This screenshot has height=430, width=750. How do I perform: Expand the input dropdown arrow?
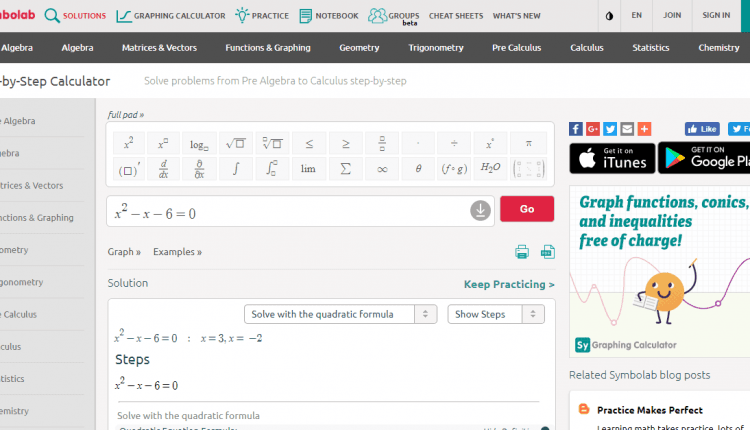480,210
